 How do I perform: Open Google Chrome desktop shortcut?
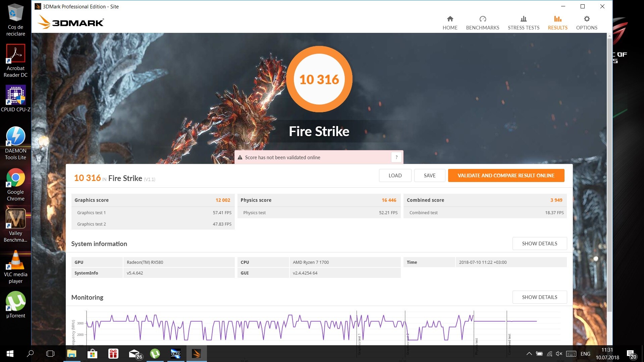click(15, 185)
